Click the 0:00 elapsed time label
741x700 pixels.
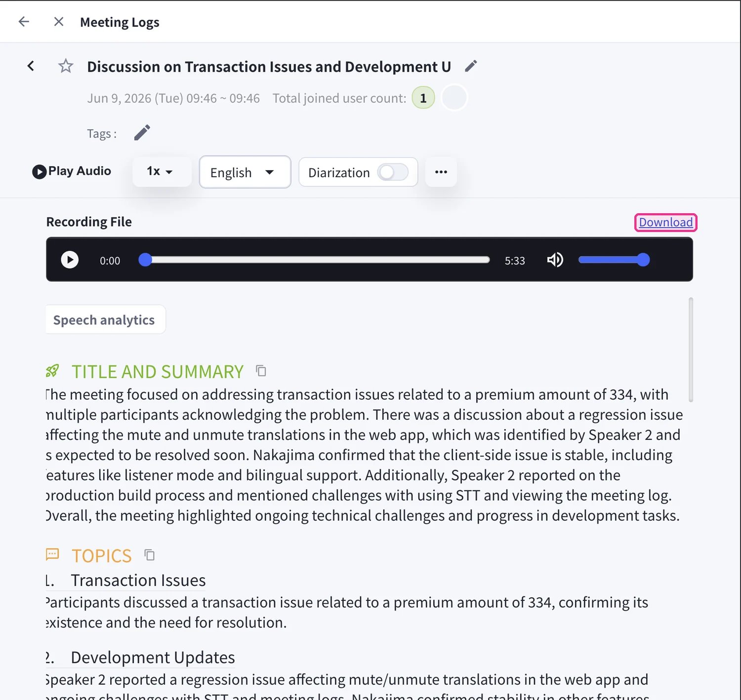[110, 261]
